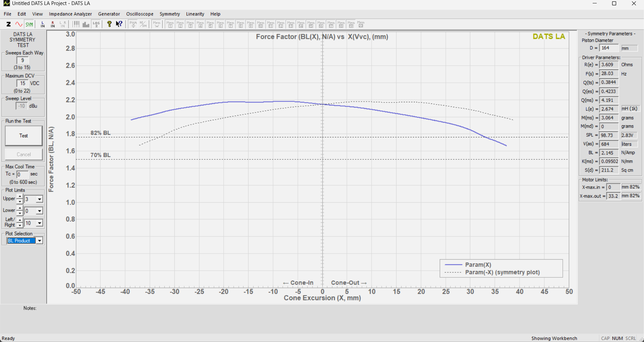644x342 pixels.
Task: Activate the context help pointer icon
Action: click(x=119, y=24)
